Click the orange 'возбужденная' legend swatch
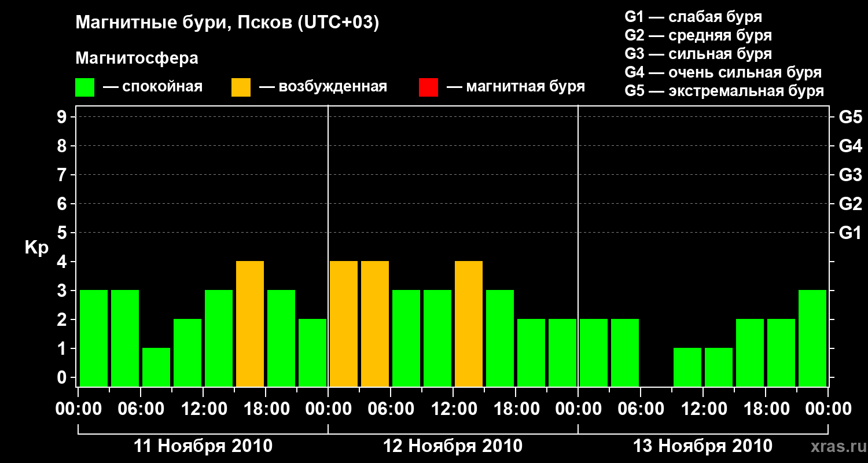The image size is (868, 463). pos(241,87)
